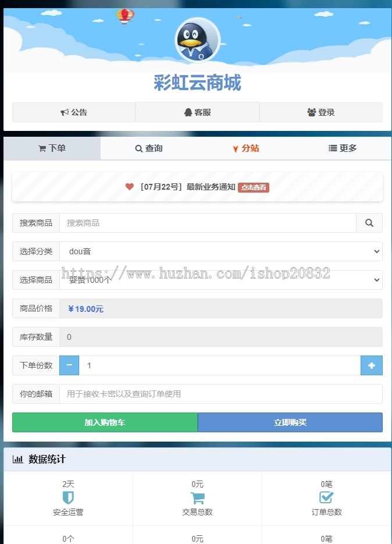This screenshot has width=392, height=544.
Task: Click 加入购物车 add to cart
Action: (x=105, y=422)
